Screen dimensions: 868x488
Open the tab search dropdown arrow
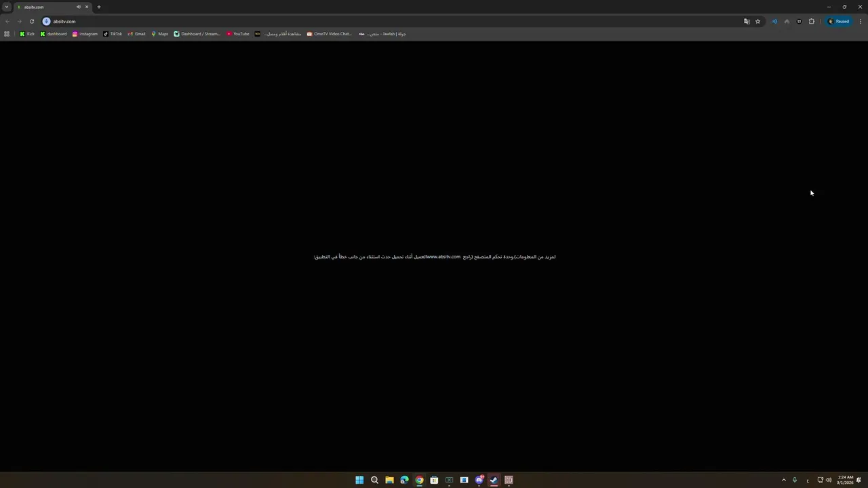tap(7, 7)
